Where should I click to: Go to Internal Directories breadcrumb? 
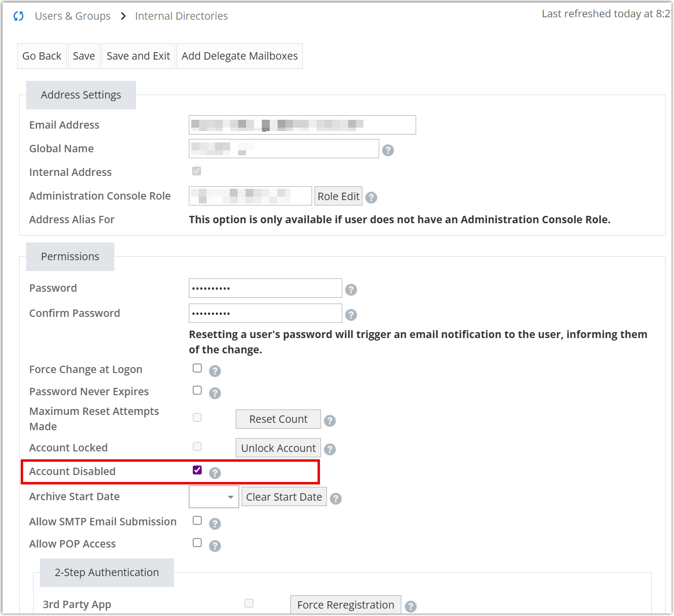[181, 16]
